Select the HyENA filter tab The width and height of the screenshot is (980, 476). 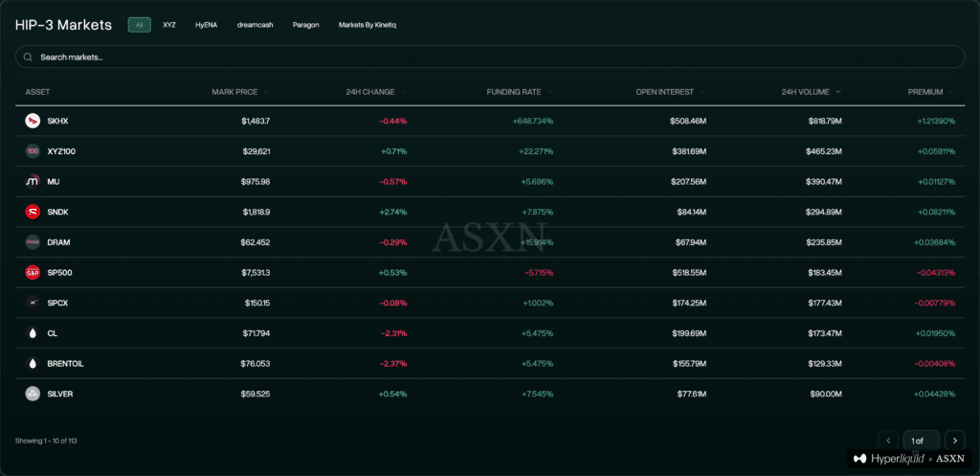(x=207, y=25)
